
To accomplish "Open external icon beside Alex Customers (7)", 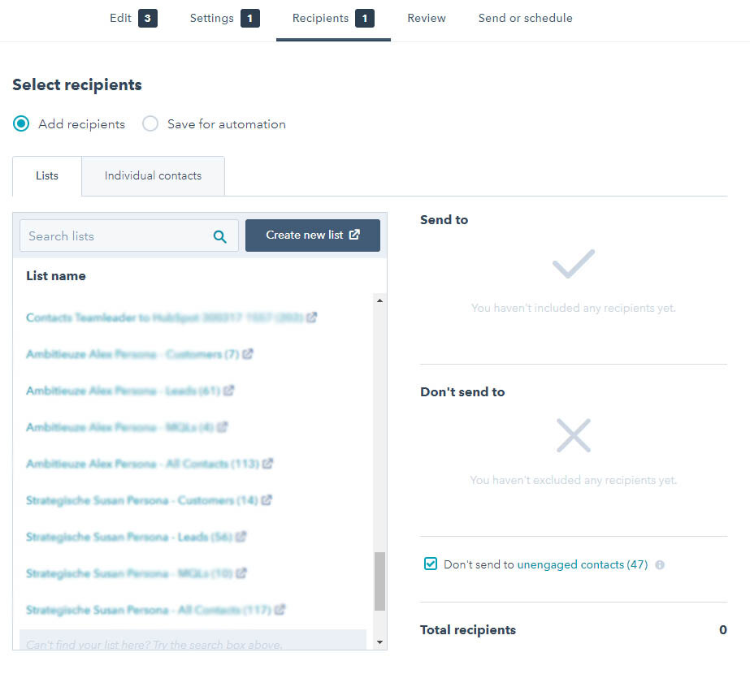I will coord(248,354).
